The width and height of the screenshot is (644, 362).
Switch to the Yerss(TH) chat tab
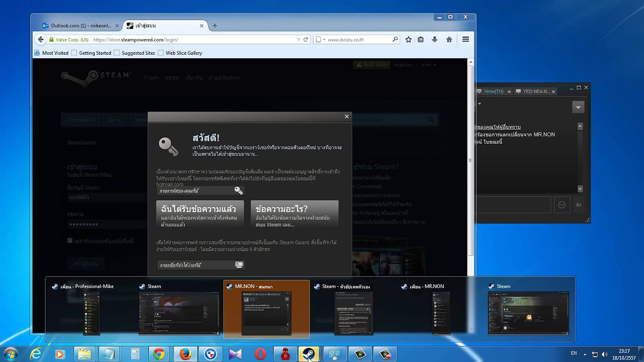(493, 92)
